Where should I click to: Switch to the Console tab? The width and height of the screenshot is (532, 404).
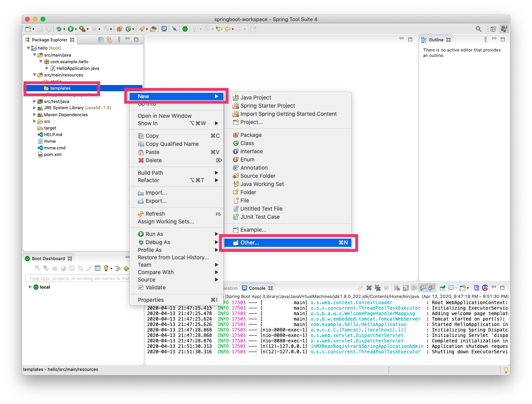pos(258,288)
